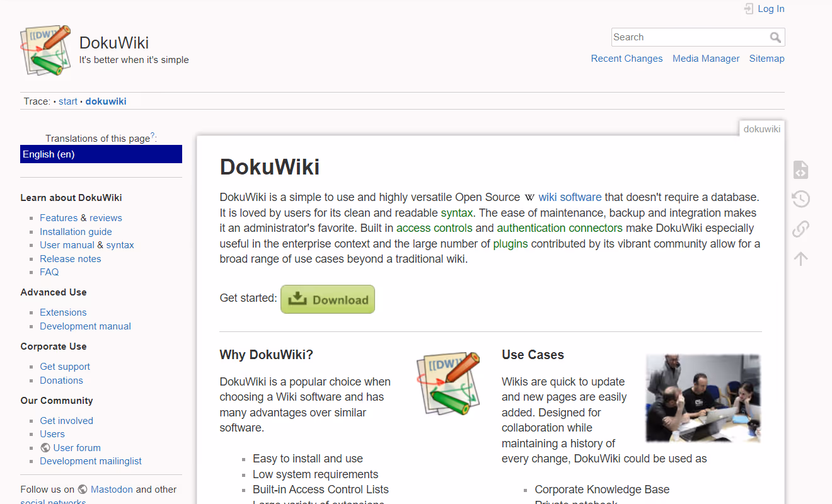Click the wiki software link in the article

click(x=570, y=197)
